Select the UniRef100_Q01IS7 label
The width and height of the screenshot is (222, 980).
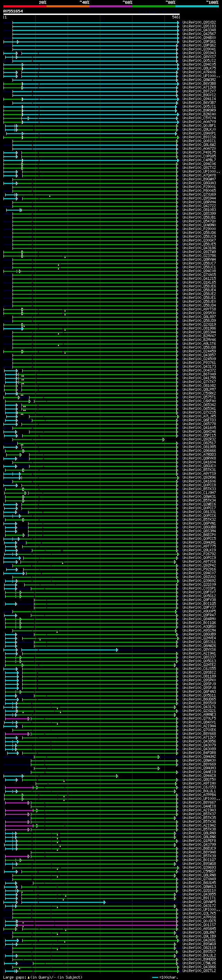click(199, 925)
